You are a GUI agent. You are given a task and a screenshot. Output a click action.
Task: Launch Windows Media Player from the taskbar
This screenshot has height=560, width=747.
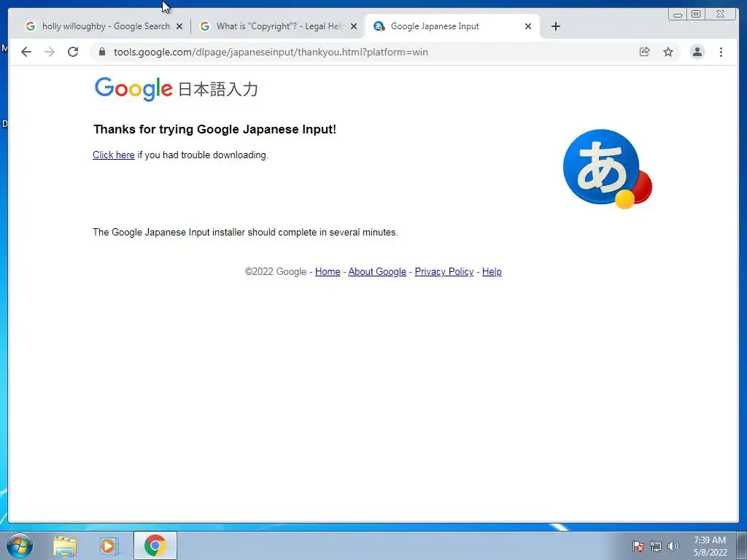click(109, 546)
